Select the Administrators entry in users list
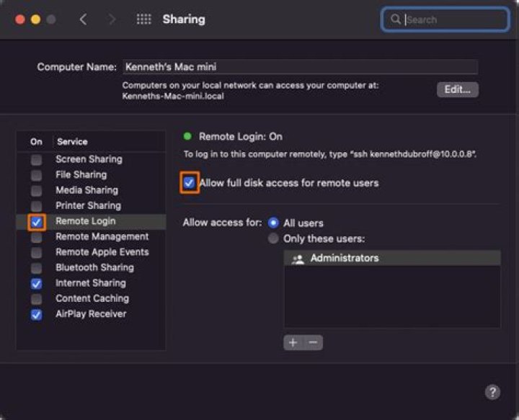 pyautogui.click(x=392, y=258)
